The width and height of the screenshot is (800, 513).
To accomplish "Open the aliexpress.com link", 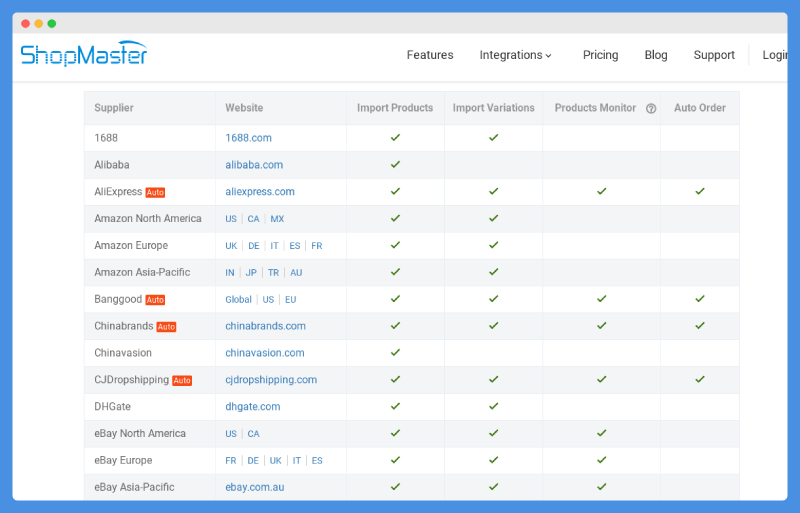I will 260,191.
